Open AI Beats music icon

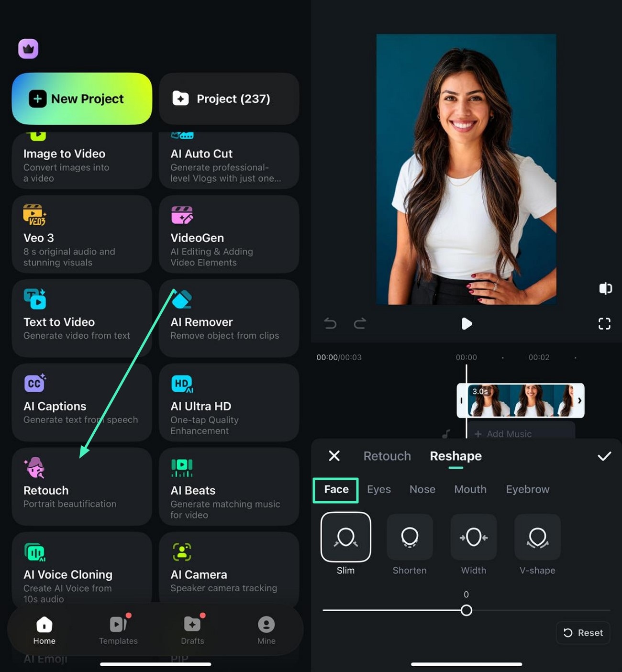point(182,468)
